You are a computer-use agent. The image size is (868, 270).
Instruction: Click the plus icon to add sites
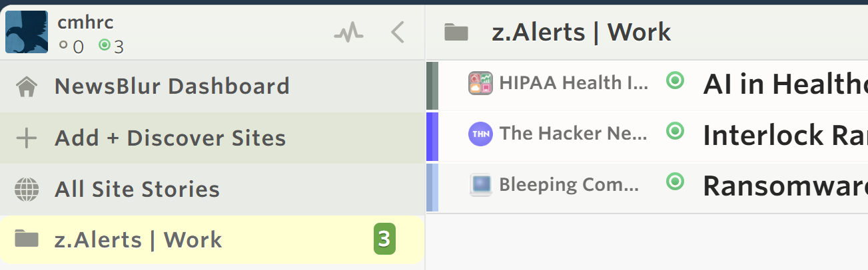(x=27, y=138)
